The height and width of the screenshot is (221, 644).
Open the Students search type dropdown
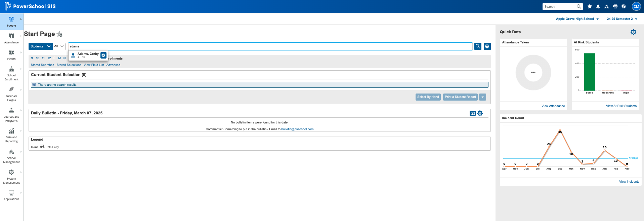41,46
